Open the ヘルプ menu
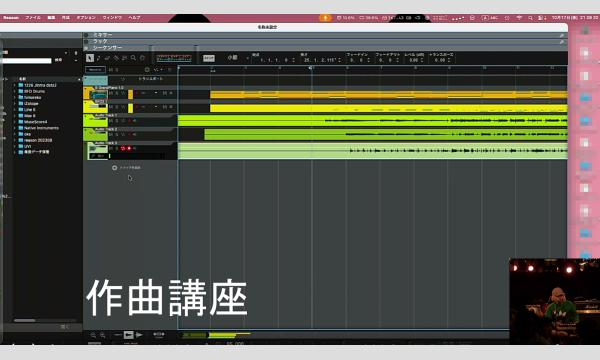The width and height of the screenshot is (600, 360). (x=134, y=18)
